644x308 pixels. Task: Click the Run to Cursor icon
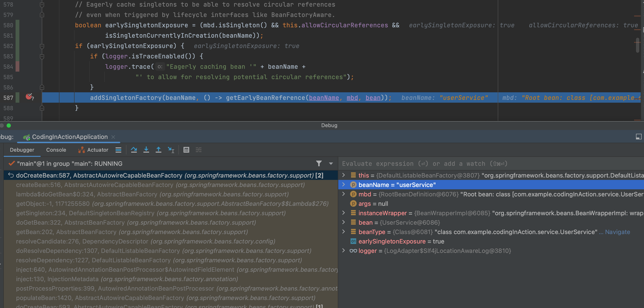click(x=171, y=150)
